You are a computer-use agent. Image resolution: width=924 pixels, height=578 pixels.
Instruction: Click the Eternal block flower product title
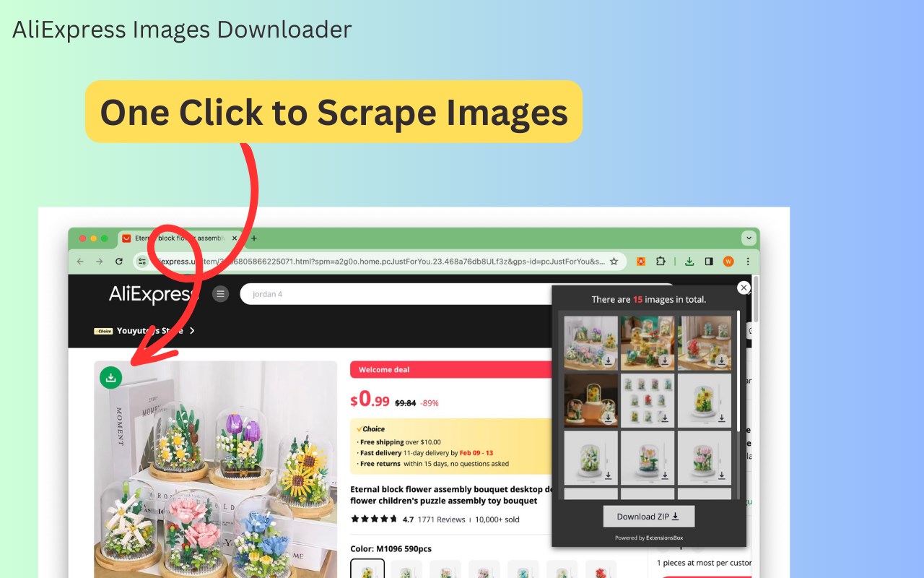click(x=451, y=495)
